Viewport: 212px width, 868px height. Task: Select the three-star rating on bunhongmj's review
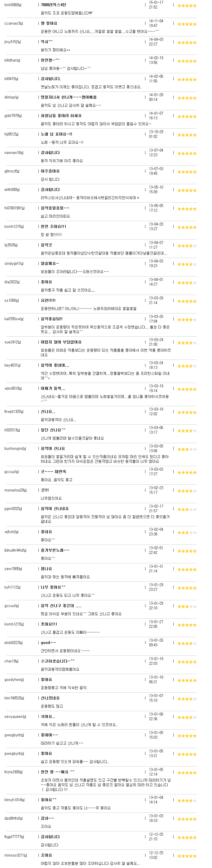(187, 449)
